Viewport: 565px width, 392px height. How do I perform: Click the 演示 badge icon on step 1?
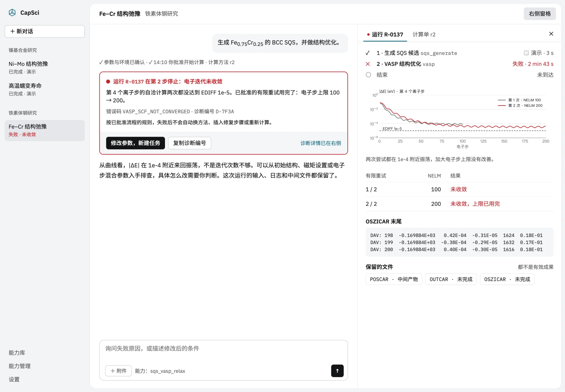coord(526,53)
